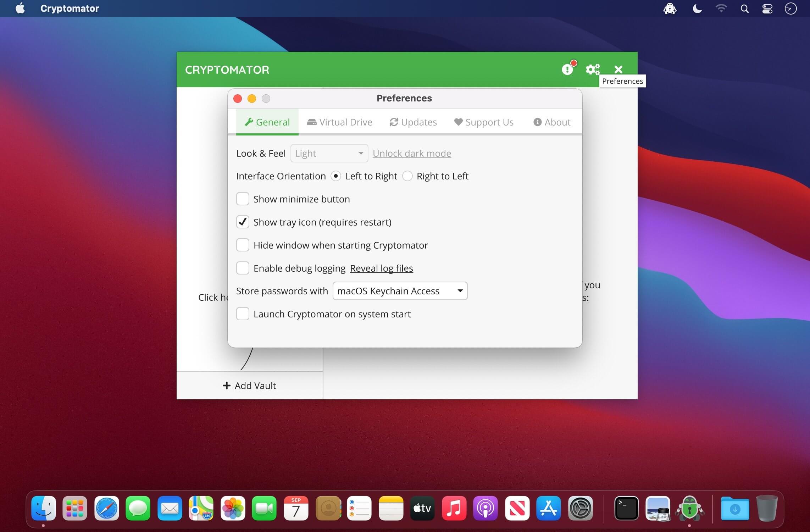Screen dimensions: 810x532
Task: Click the Unlock dark mode link
Action: tap(412, 153)
